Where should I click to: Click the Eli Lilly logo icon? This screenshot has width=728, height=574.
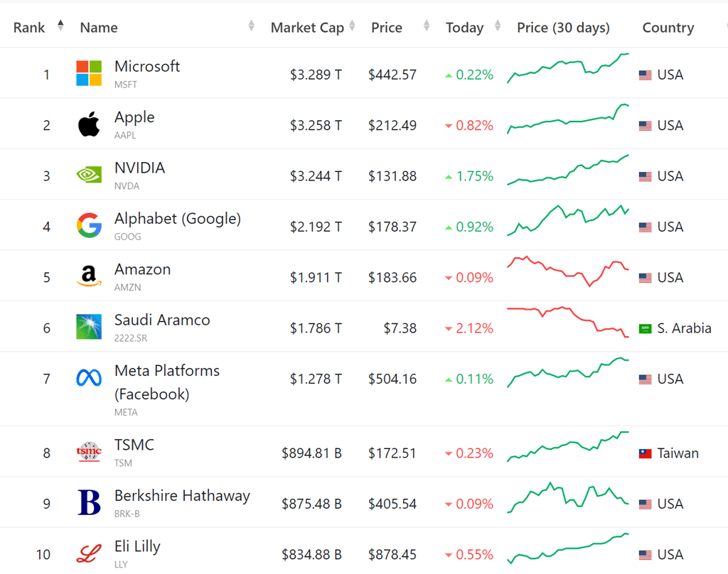coord(89,553)
